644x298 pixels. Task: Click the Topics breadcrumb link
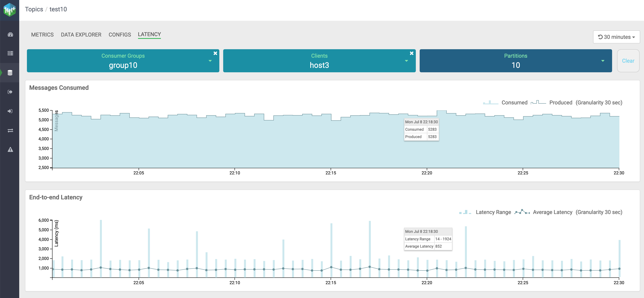pyautogui.click(x=34, y=9)
